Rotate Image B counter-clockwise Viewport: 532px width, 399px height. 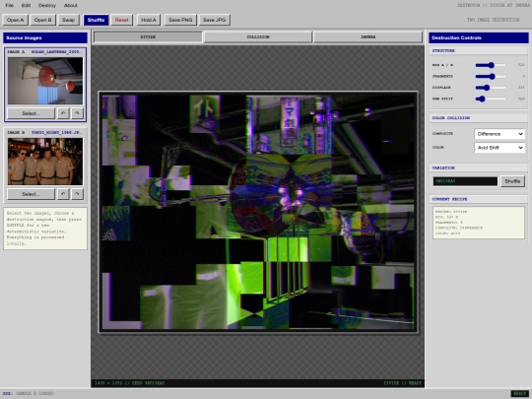click(63, 194)
